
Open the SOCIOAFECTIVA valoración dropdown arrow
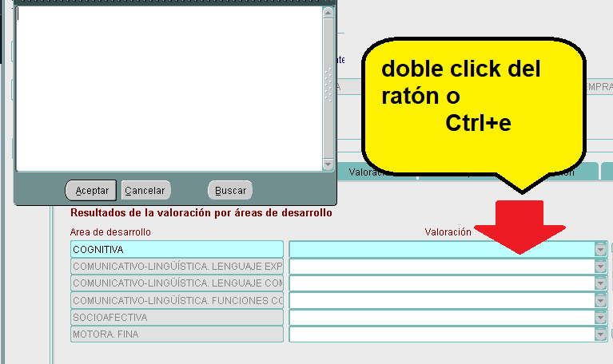point(601,318)
